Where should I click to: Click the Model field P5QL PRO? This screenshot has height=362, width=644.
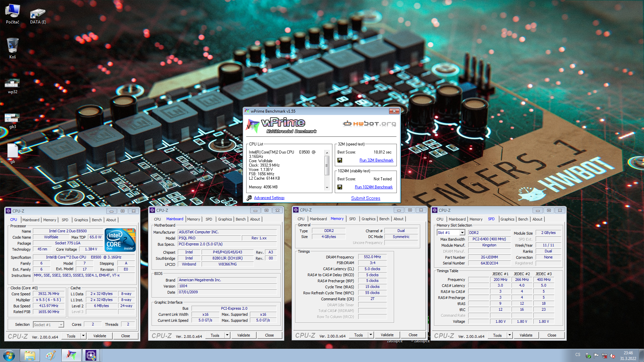click(210, 238)
